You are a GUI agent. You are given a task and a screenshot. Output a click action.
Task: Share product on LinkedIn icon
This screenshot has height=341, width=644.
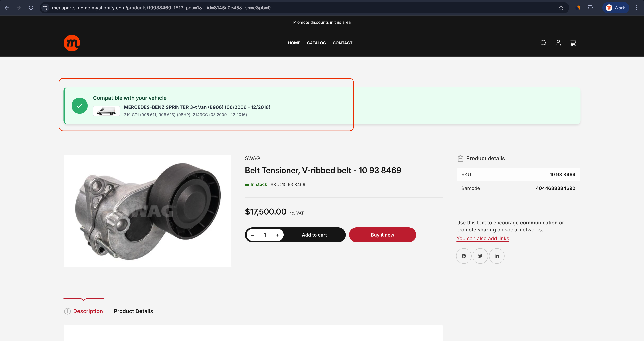(497, 256)
